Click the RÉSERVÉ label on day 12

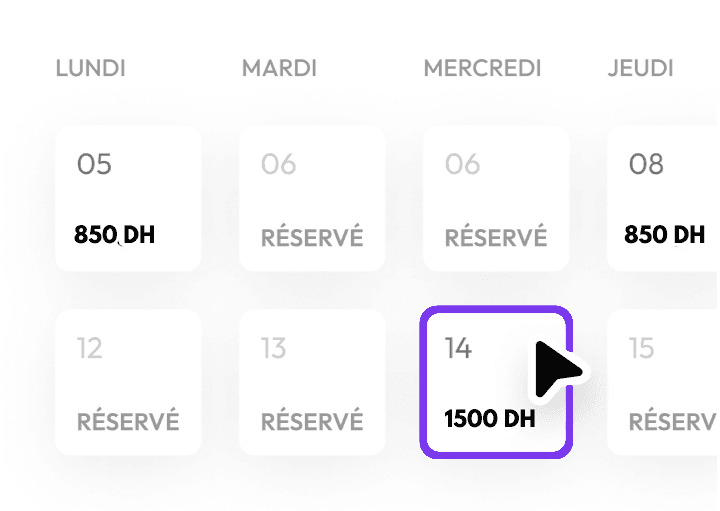tap(128, 421)
